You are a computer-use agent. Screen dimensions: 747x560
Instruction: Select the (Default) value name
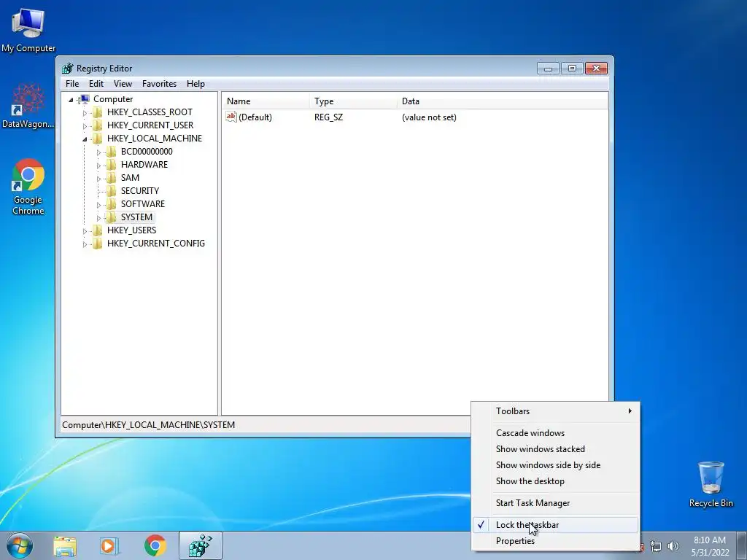(255, 117)
